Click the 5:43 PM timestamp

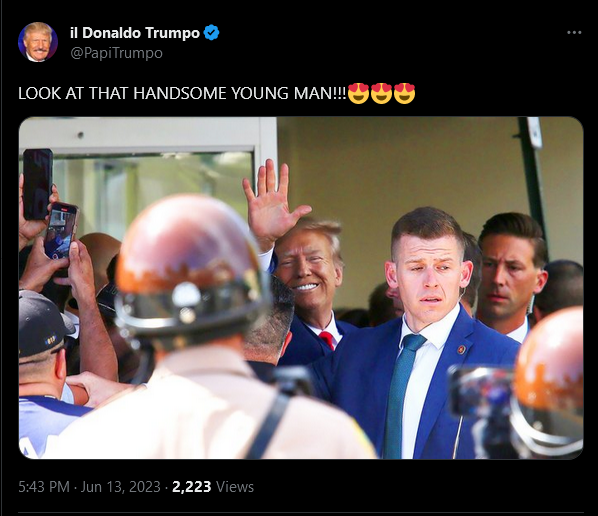click(x=44, y=487)
